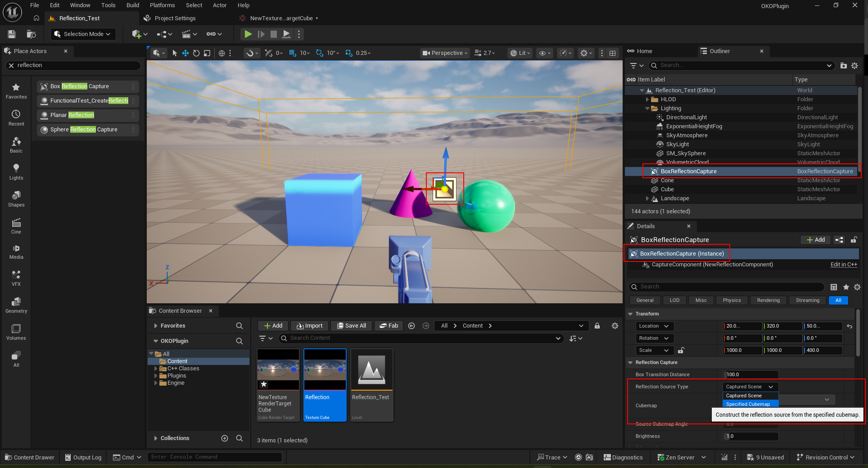Collapse the Lighting folder in Outliner

point(647,108)
